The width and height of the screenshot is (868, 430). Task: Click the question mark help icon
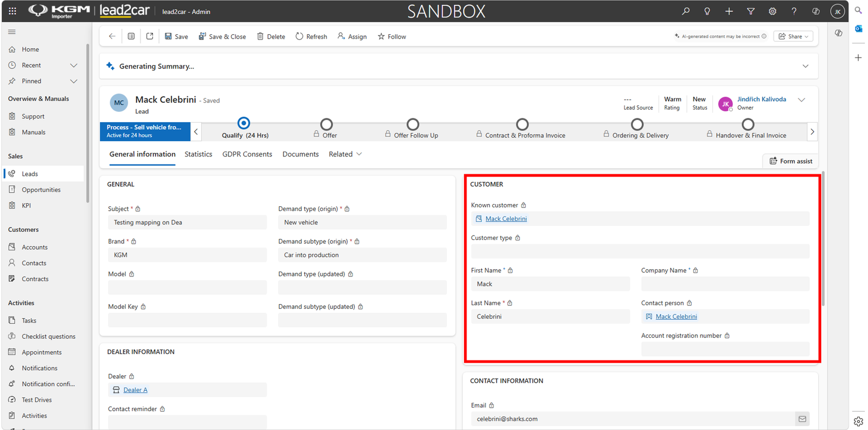click(x=794, y=11)
